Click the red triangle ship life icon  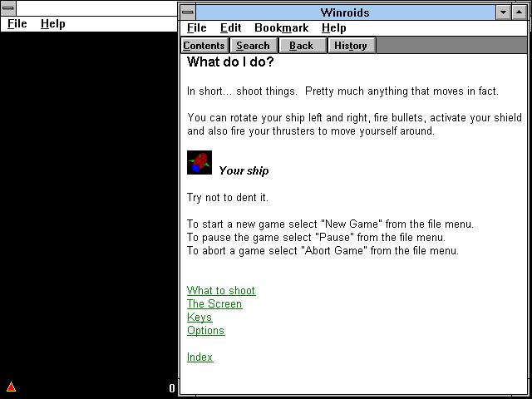[x=11, y=387]
